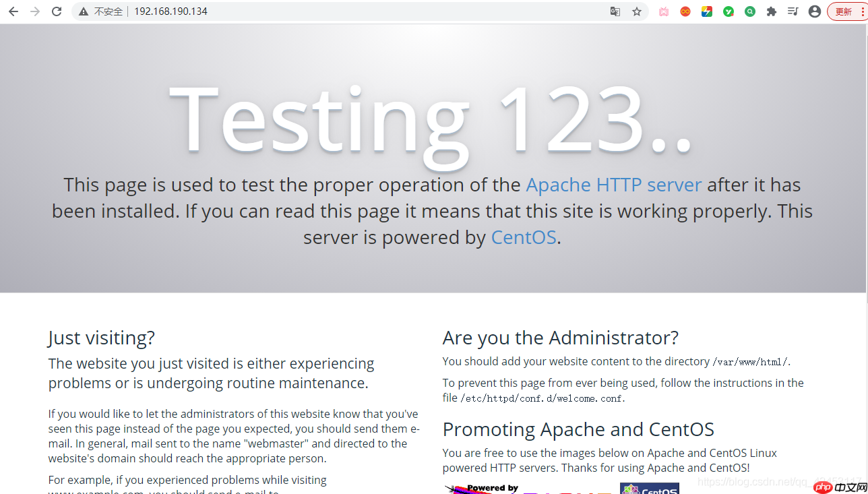Open the CentOS link in heading
The image size is (868, 494).
point(524,237)
